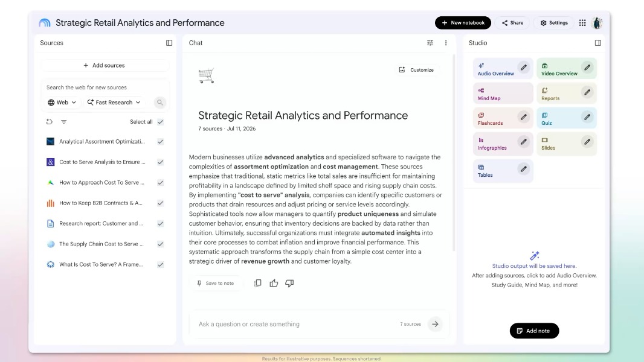Collapse the Studio panel
644x362 pixels.
[x=597, y=43]
